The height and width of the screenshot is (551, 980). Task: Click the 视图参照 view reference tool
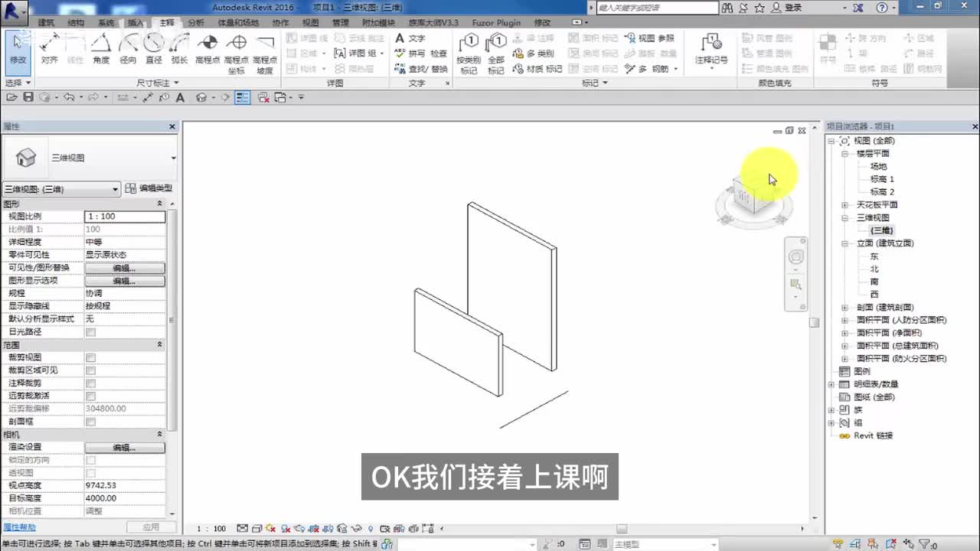(x=650, y=38)
